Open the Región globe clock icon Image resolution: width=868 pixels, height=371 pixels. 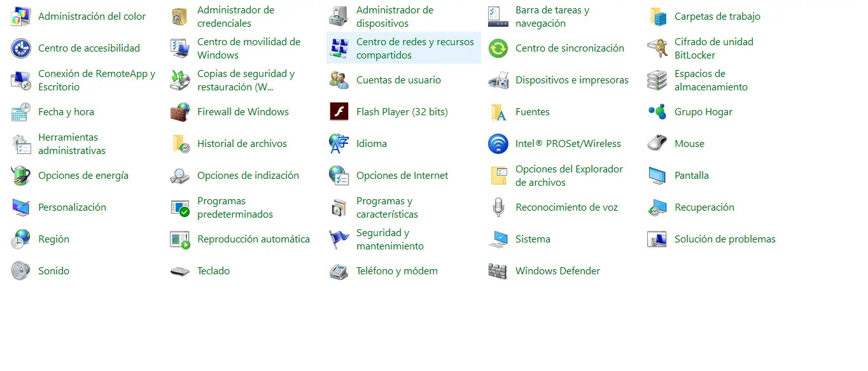click(21, 239)
